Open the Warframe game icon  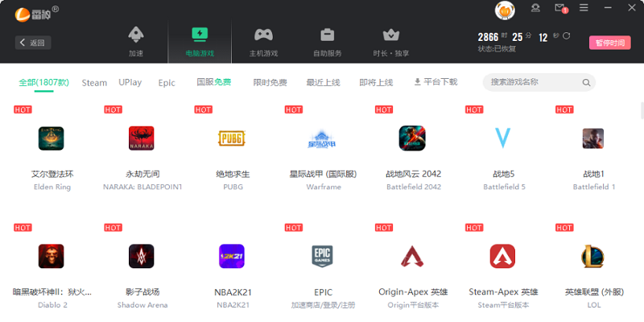pyautogui.click(x=322, y=139)
